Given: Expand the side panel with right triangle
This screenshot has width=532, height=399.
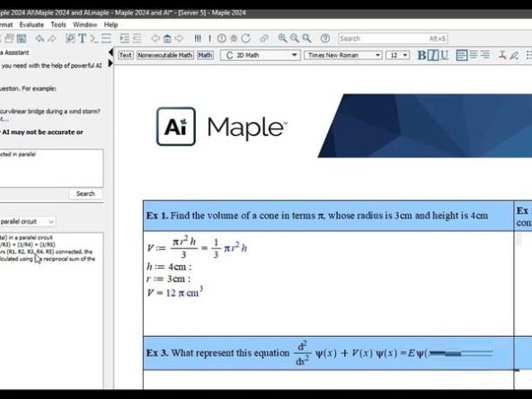Looking at the screenshot, I should [x=111, y=63].
